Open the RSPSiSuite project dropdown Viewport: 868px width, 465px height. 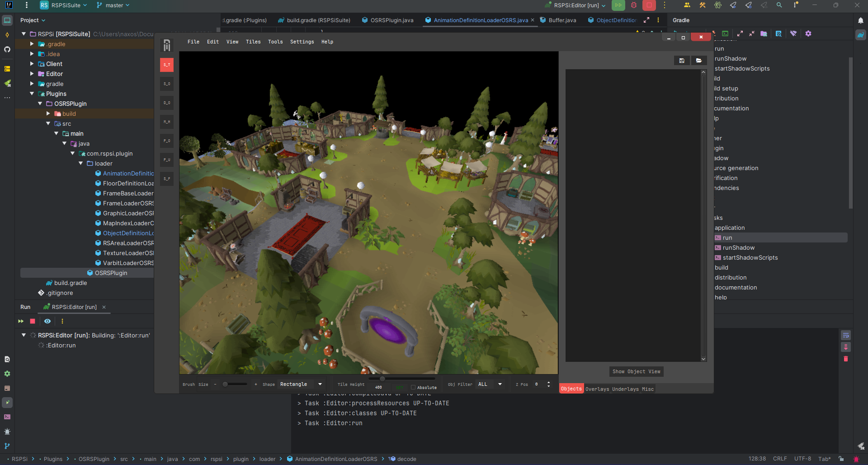(63, 5)
